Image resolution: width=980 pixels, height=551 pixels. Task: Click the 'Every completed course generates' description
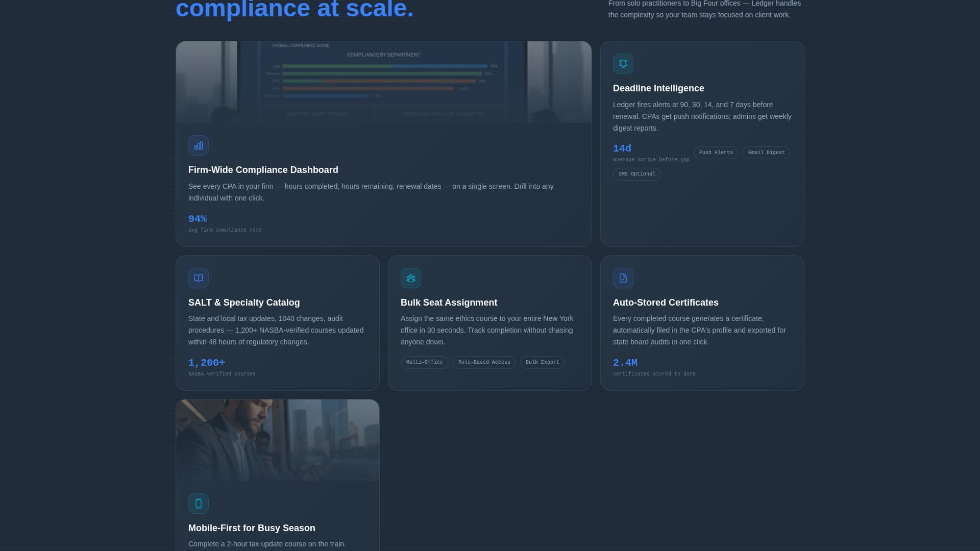point(699,330)
